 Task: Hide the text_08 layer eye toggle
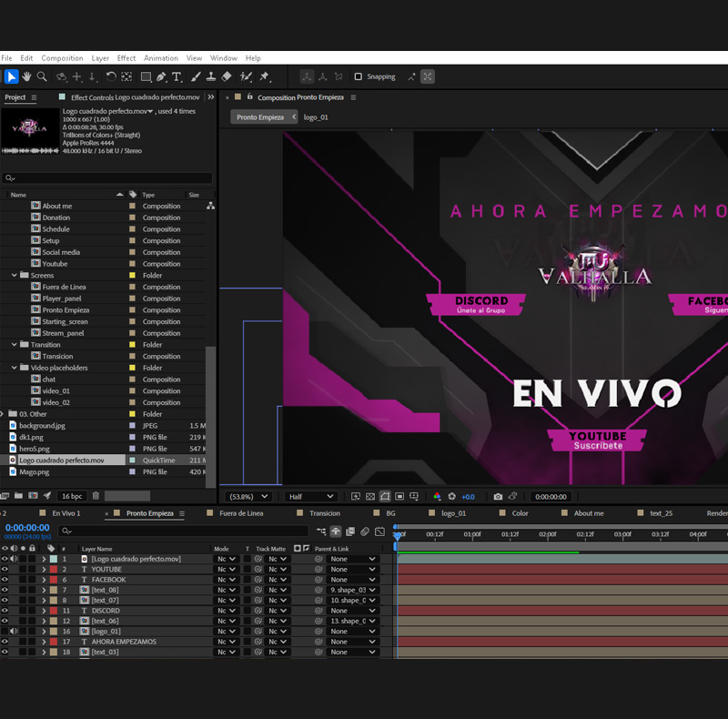click(x=5, y=590)
